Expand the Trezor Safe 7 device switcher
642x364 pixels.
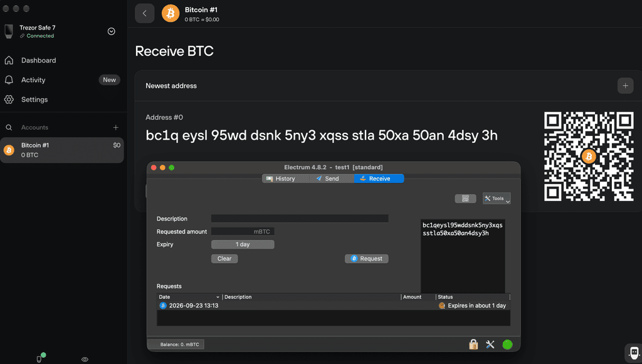click(x=112, y=31)
